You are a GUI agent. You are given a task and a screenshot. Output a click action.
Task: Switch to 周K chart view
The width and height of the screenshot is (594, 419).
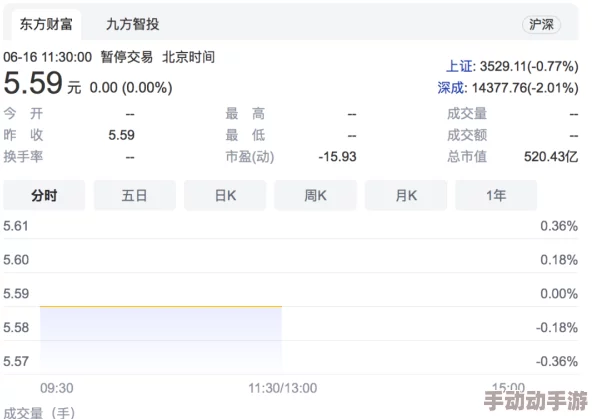coord(315,195)
